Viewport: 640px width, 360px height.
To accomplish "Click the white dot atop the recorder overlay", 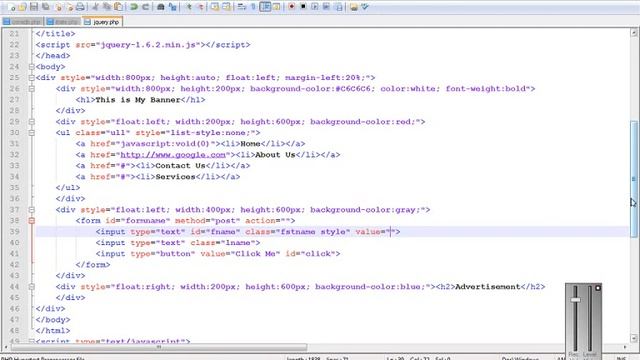I will click(598, 288).
